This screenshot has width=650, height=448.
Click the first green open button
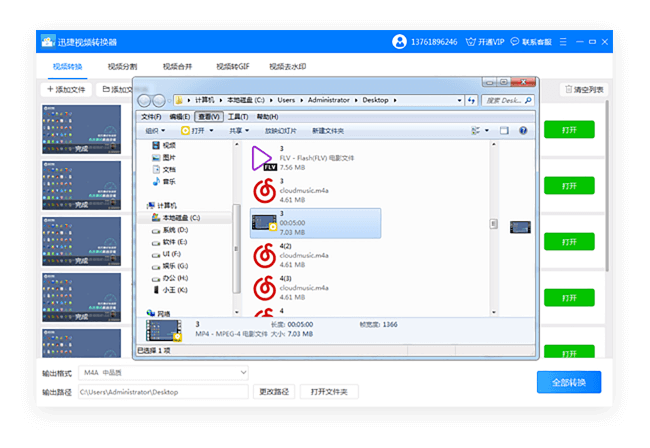[x=569, y=130]
